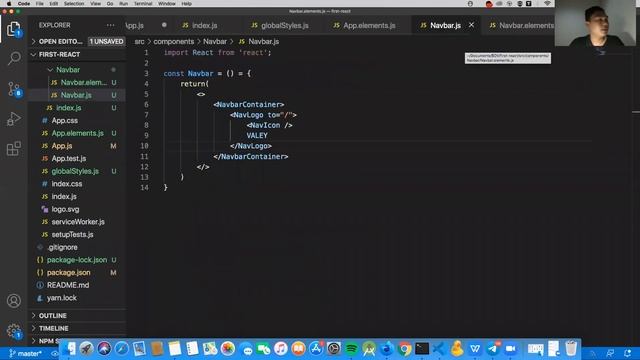Switch to the unsaved App.js editor tab
This screenshot has width=640, height=360.
pos(147,25)
